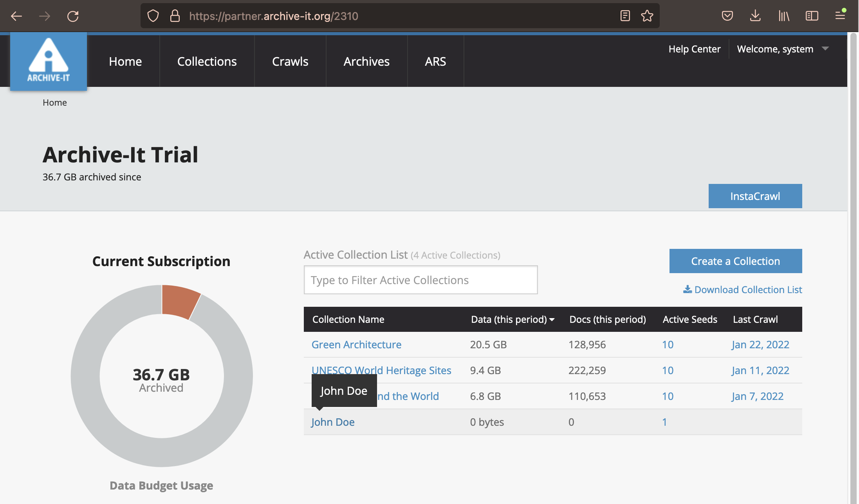Show the Firefox library icon

point(783,16)
